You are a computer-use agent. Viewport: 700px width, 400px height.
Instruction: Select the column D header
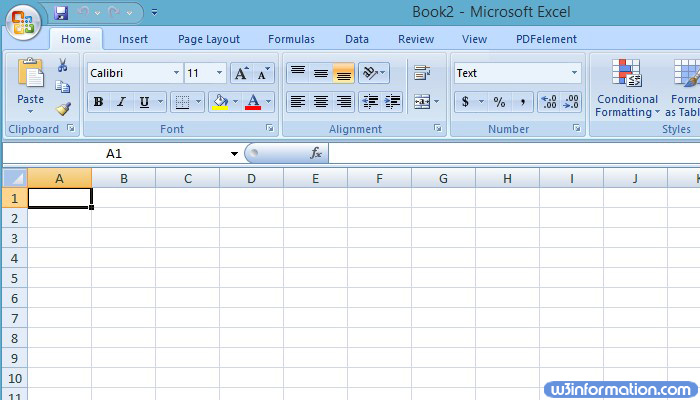(251, 179)
